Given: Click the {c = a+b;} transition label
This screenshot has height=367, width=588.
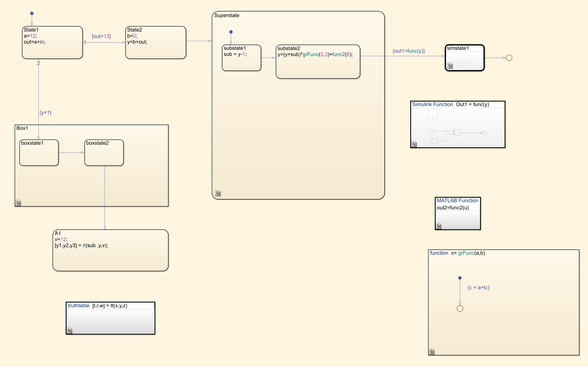Looking at the screenshot, I should (x=479, y=287).
